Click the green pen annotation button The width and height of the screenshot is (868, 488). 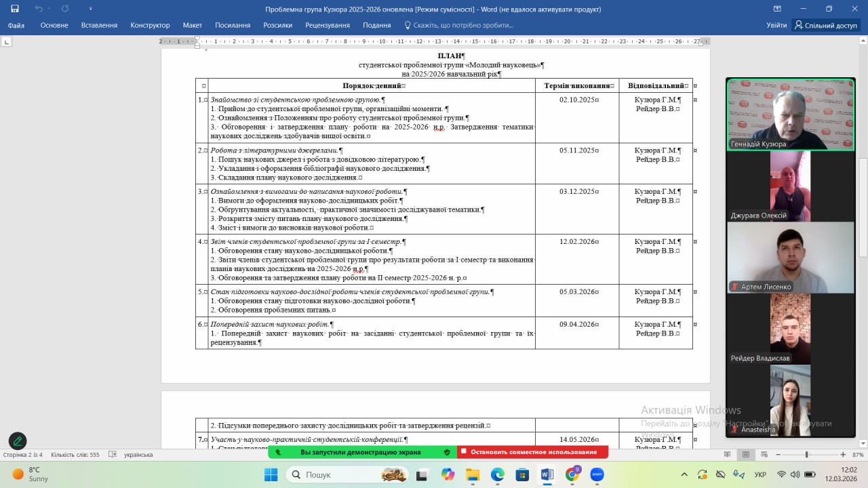pyautogui.click(x=18, y=441)
